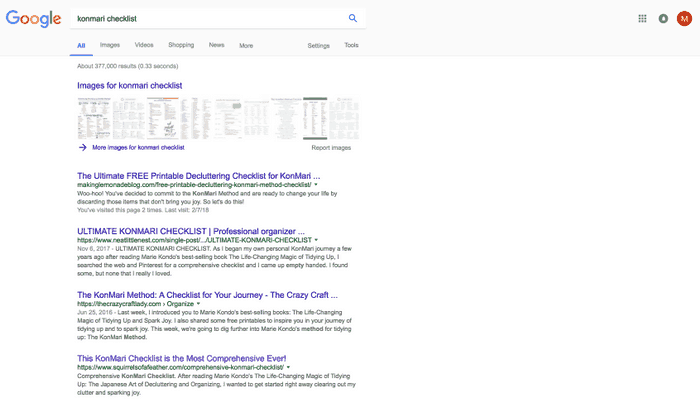The image size is (700, 402).
Task: Expand dropdown arrow next to thecrazycraftlady URL
Action: coord(199,304)
